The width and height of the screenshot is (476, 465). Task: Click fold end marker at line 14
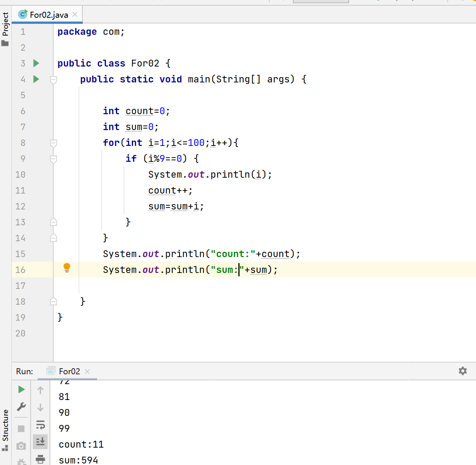(x=54, y=238)
